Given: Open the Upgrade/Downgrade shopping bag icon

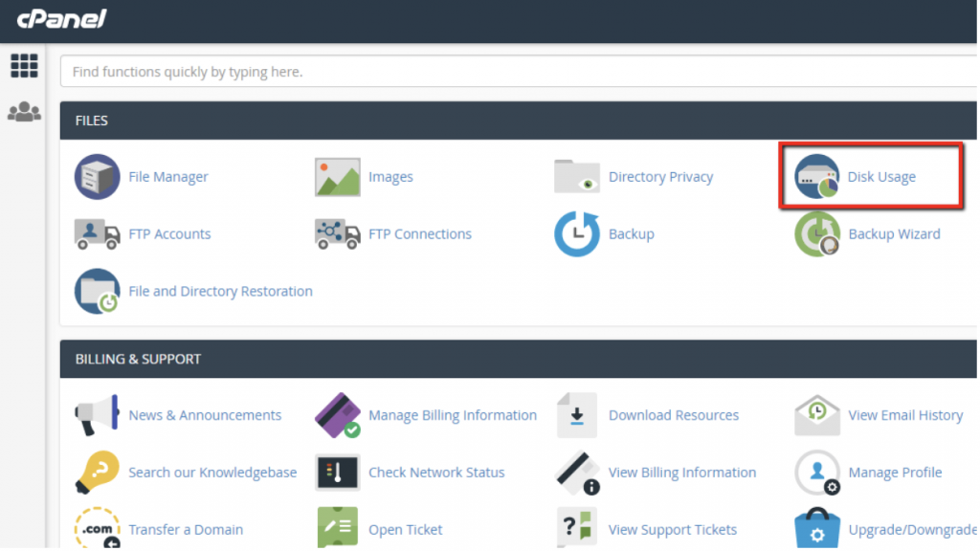Looking at the screenshot, I should pos(817,528).
